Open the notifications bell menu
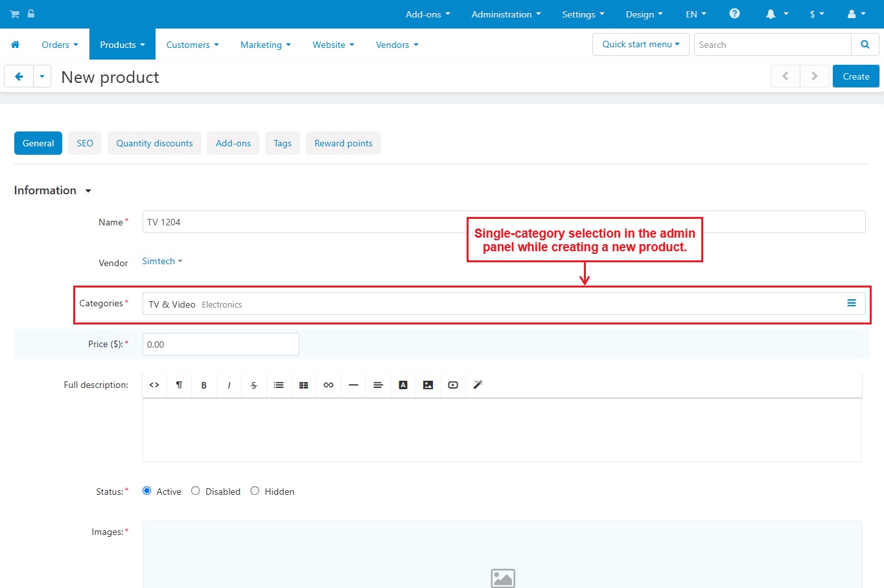884x588 pixels. [x=776, y=14]
